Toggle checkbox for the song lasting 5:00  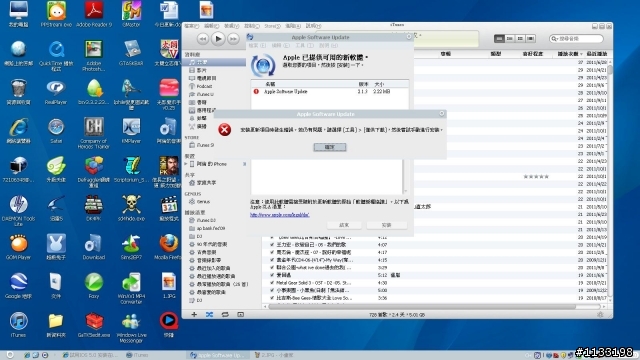click(x=272, y=291)
